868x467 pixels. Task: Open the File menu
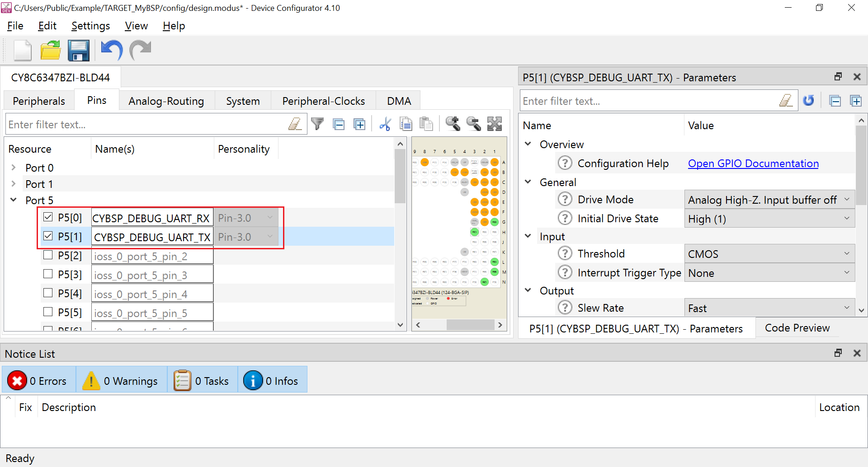coord(15,26)
